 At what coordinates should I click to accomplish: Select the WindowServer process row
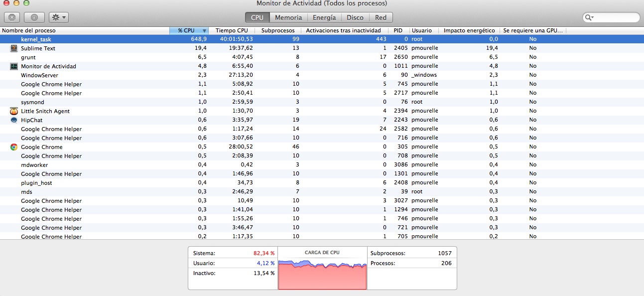(x=322, y=75)
